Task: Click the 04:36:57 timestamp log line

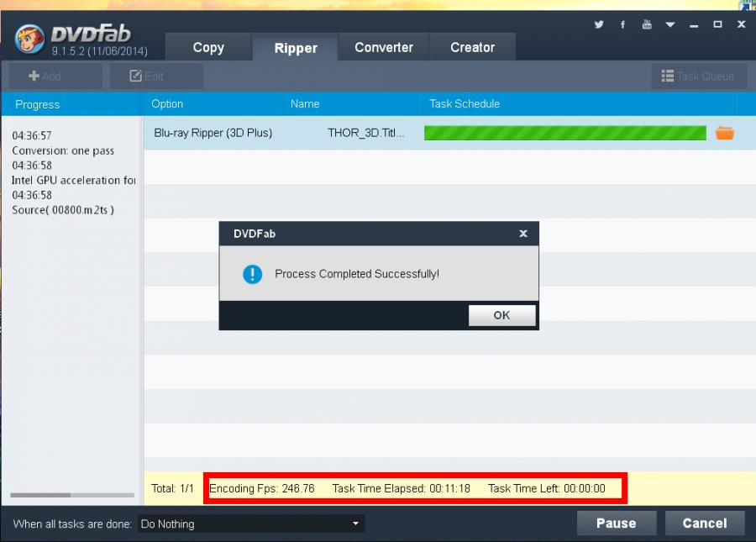Action: click(x=32, y=135)
